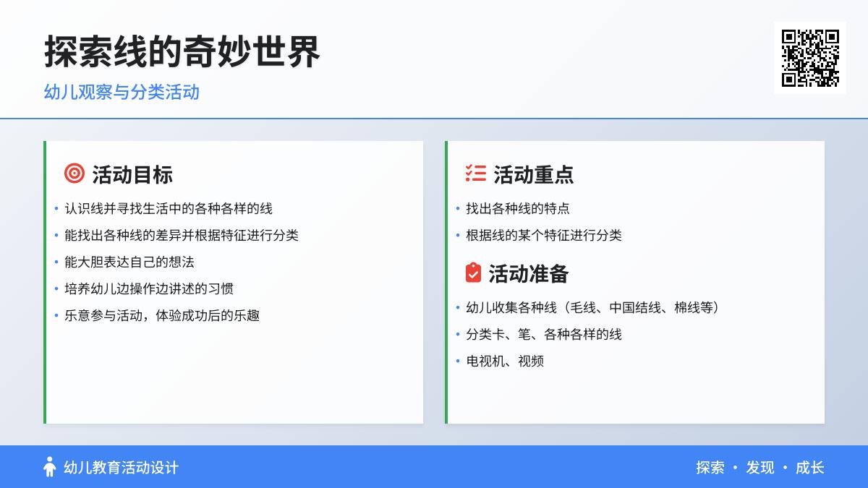This screenshot has width=868, height=488.
Task: Select the title 探索线的奇妙世界
Action: 182,51
